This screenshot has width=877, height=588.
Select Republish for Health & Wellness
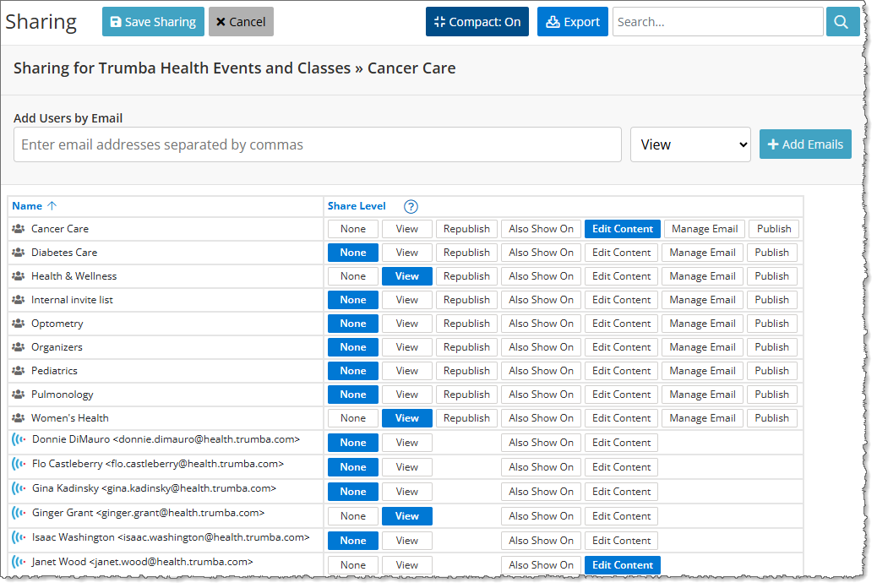(x=466, y=275)
